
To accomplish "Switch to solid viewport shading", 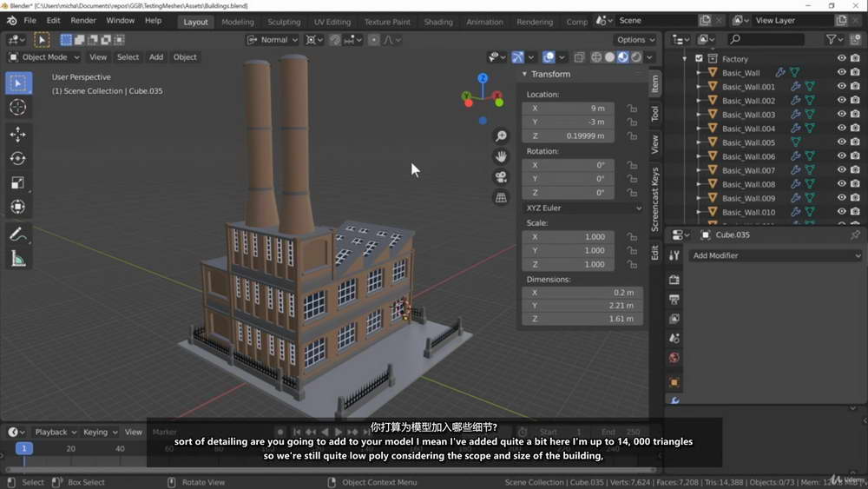I will pyautogui.click(x=609, y=57).
